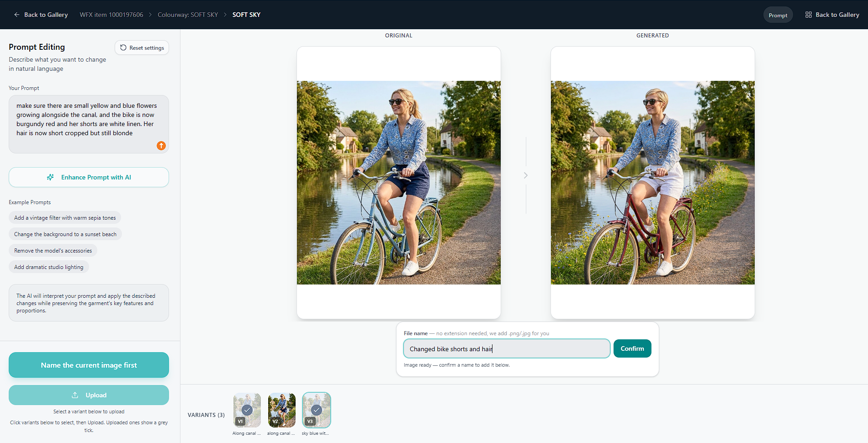Image resolution: width=868 pixels, height=443 pixels.
Task: Click the back arrow icon beside Back to Gallery
Action: point(17,15)
